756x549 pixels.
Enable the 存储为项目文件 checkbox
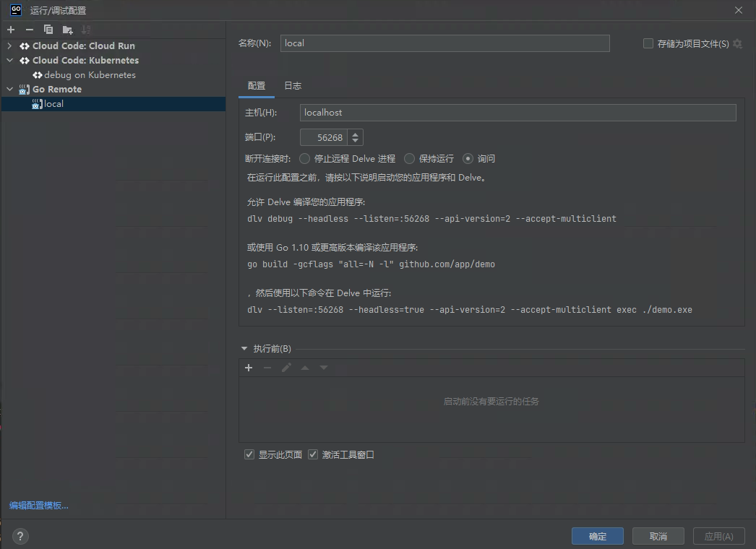(648, 44)
